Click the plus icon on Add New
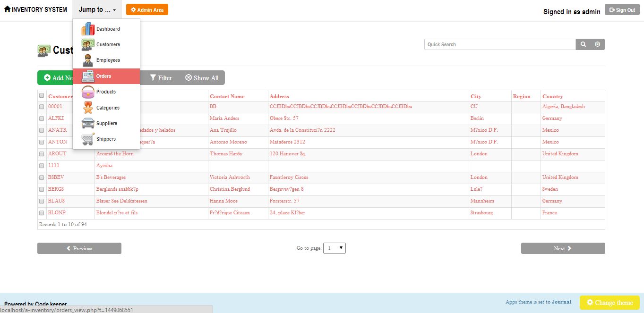 pyautogui.click(x=47, y=78)
